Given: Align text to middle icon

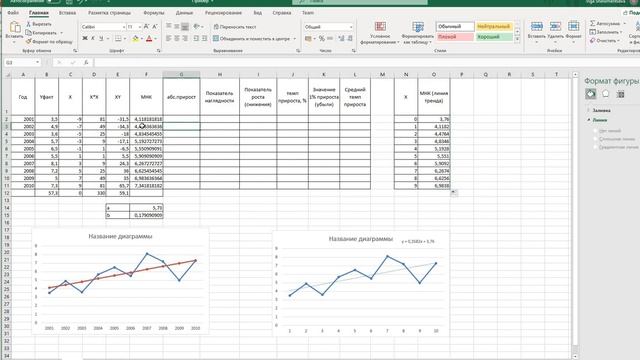Looking at the screenshot, I should (x=177, y=27).
